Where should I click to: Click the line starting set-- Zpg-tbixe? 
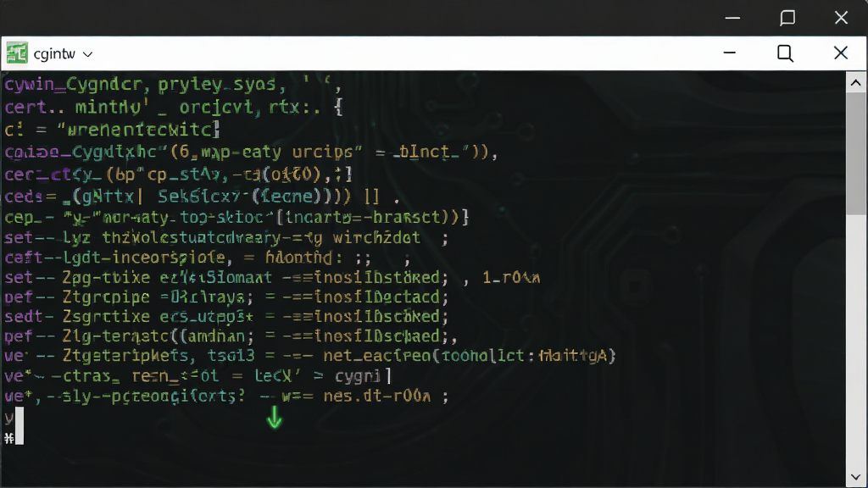(x=272, y=277)
